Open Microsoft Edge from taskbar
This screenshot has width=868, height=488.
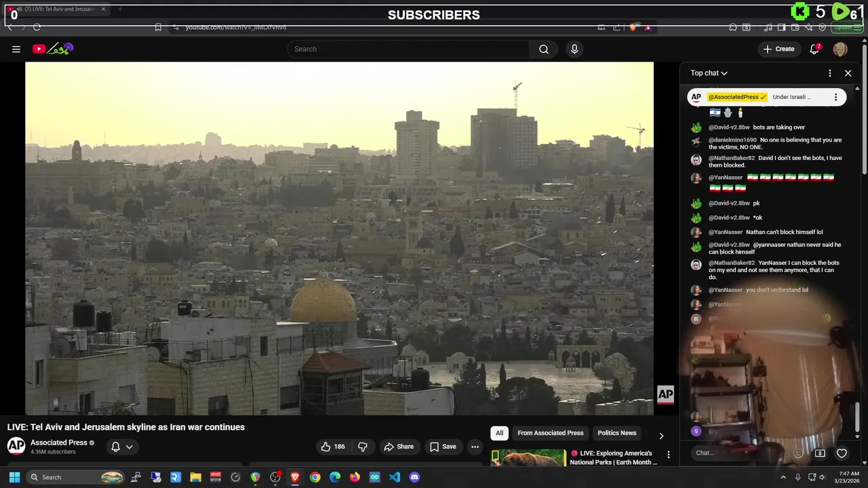[335, 477]
